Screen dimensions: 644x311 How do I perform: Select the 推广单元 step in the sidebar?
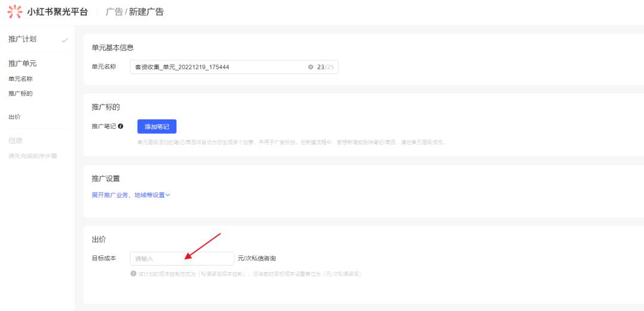click(22, 63)
